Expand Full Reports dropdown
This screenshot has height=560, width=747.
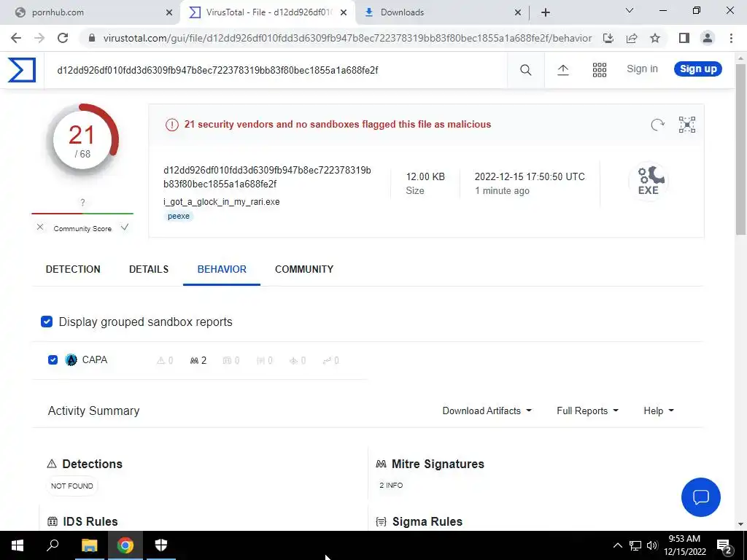(x=587, y=411)
